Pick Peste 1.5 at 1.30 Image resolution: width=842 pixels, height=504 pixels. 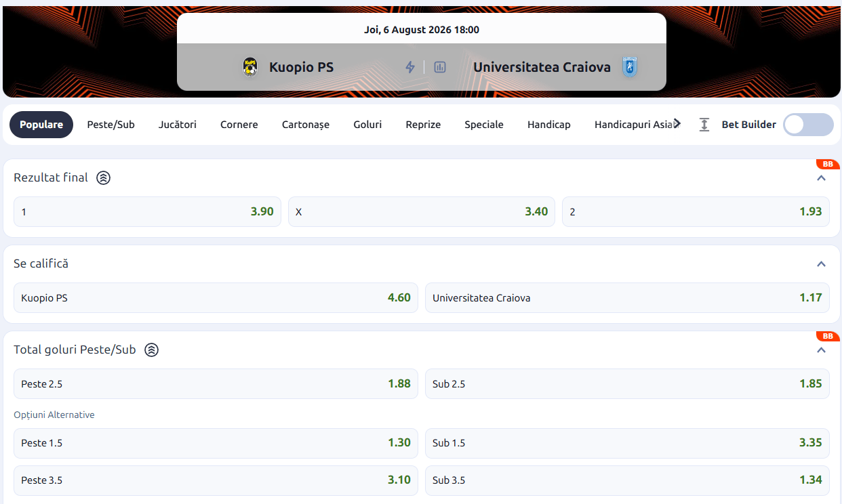click(x=216, y=443)
